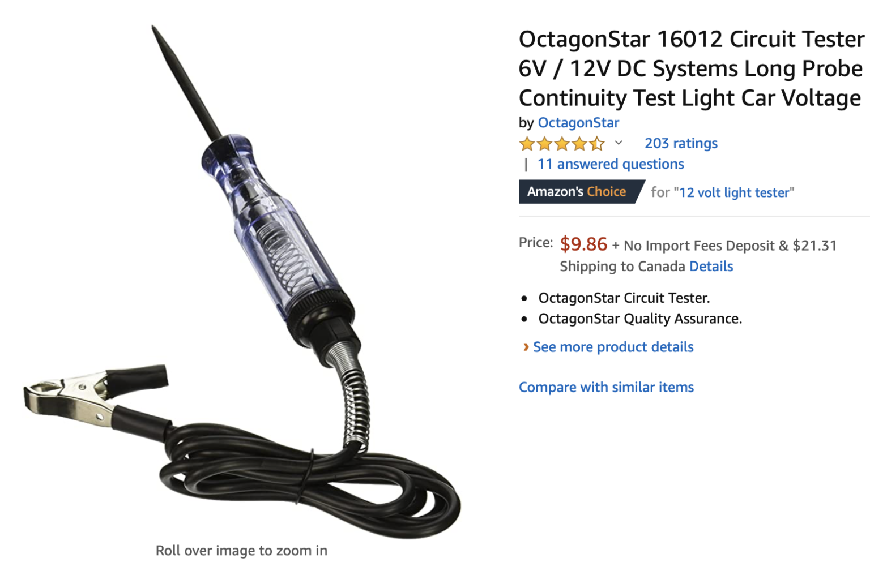Click "Roll over image to zoom in" caption
The width and height of the screenshot is (870, 588).
click(x=242, y=551)
